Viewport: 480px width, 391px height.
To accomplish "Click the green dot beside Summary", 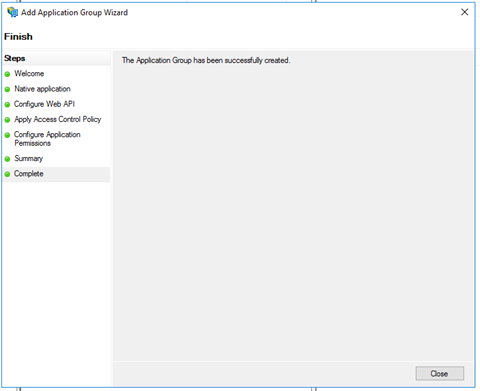I will [7, 159].
